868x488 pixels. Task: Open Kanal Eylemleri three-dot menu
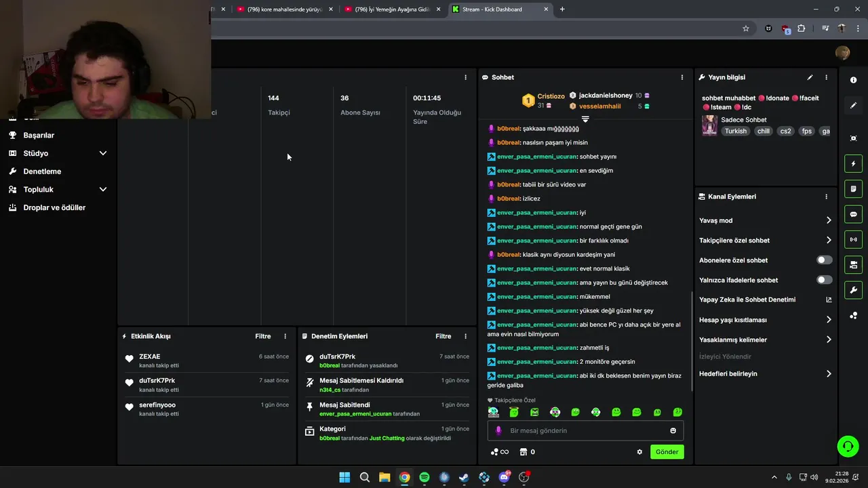(x=826, y=197)
